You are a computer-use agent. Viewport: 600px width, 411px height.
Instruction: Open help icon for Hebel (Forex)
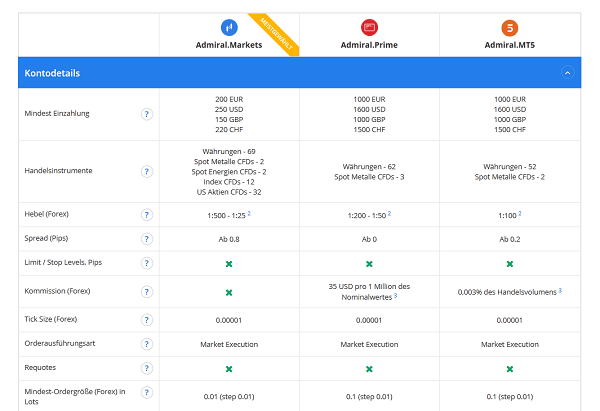147,215
